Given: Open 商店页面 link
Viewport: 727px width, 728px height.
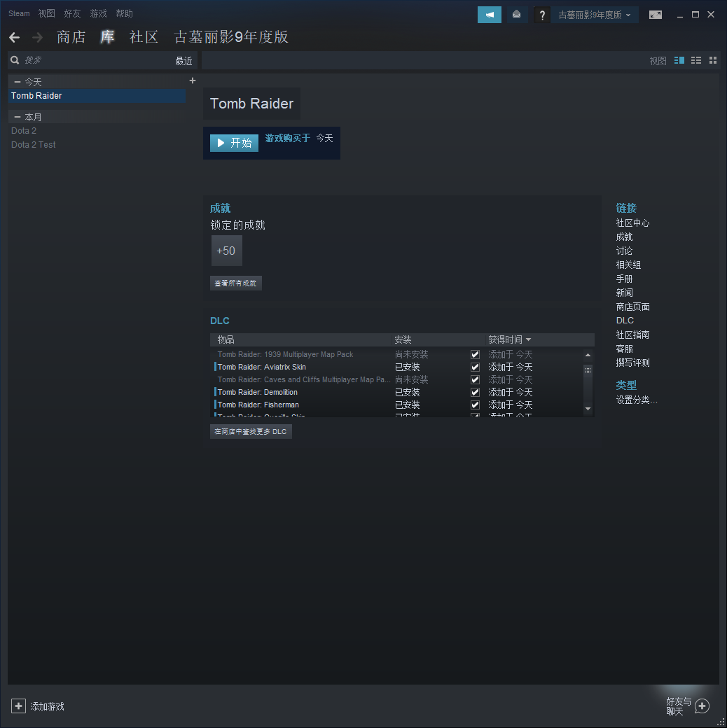Looking at the screenshot, I should pyautogui.click(x=632, y=307).
